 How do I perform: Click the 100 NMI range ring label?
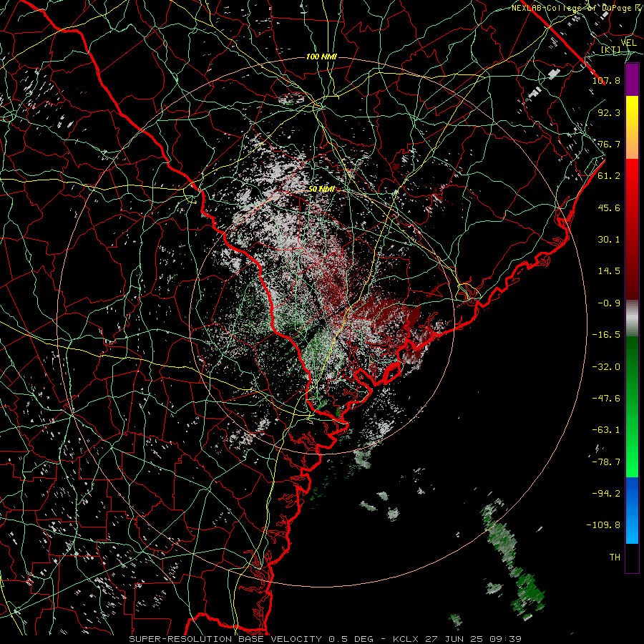click(321, 57)
